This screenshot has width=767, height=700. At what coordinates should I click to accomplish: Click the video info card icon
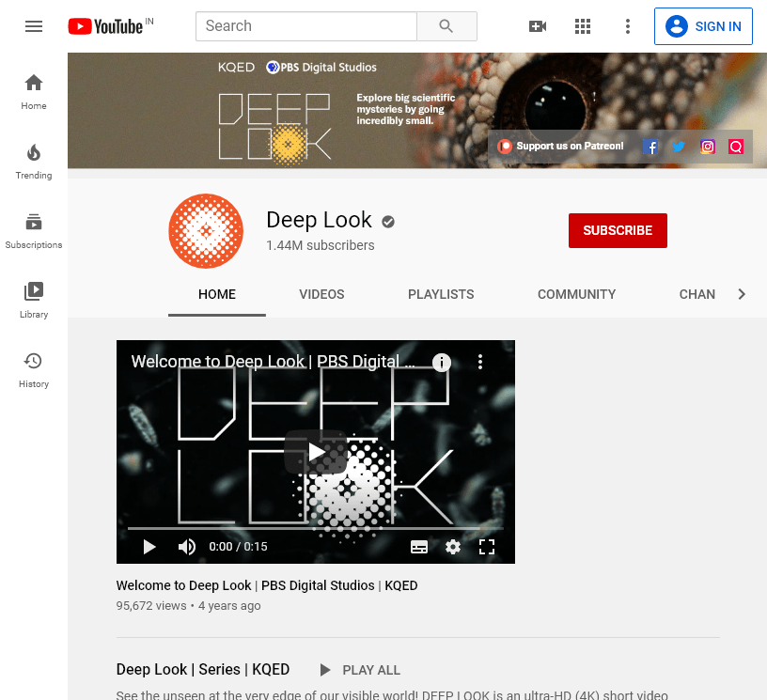point(442,363)
